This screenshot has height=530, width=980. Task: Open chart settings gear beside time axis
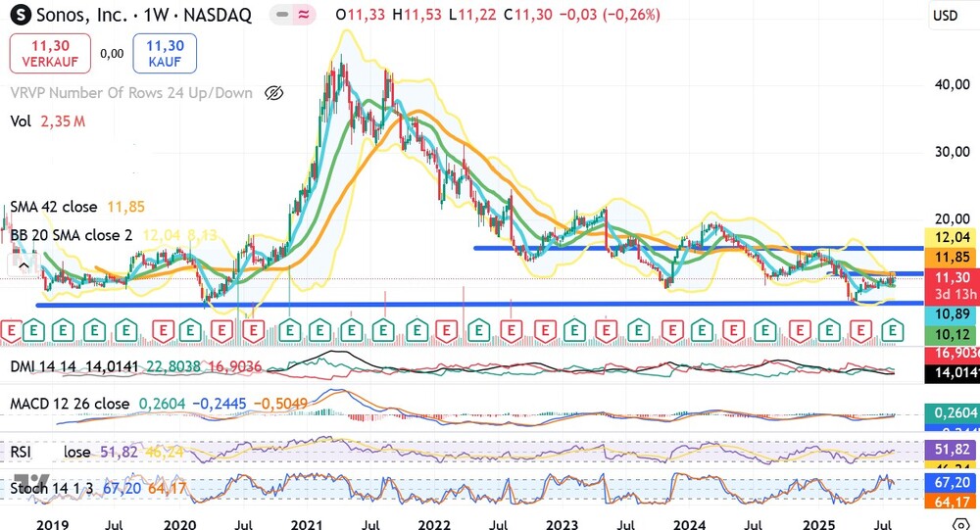(961, 524)
